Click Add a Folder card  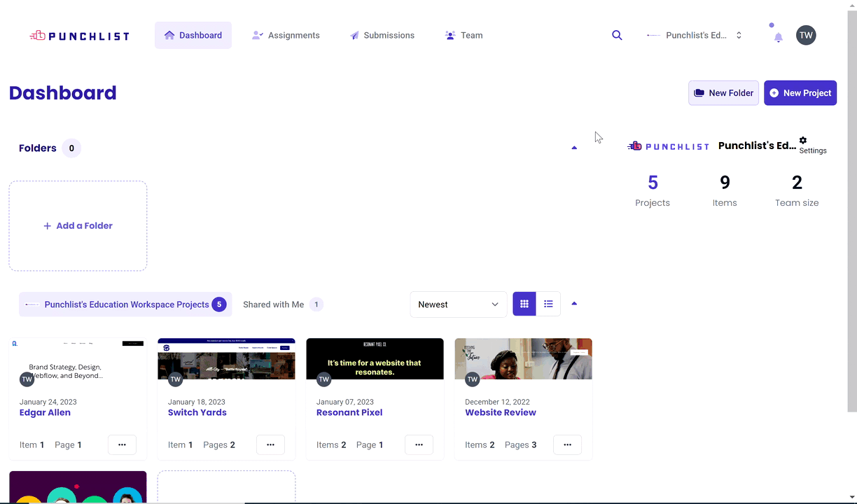coord(78,226)
